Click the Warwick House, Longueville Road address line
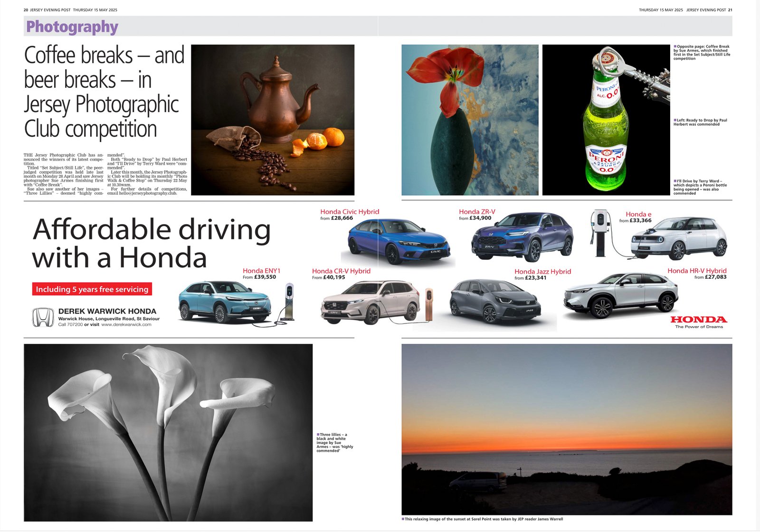The height and width of the screenshot is (532, 760). coord(109,319)
